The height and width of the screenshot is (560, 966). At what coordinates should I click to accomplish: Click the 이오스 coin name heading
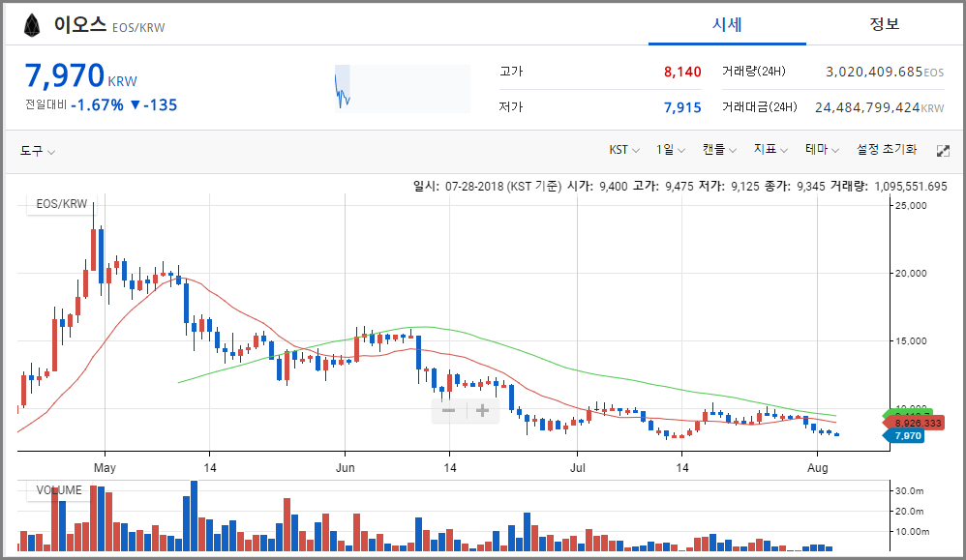79,25
